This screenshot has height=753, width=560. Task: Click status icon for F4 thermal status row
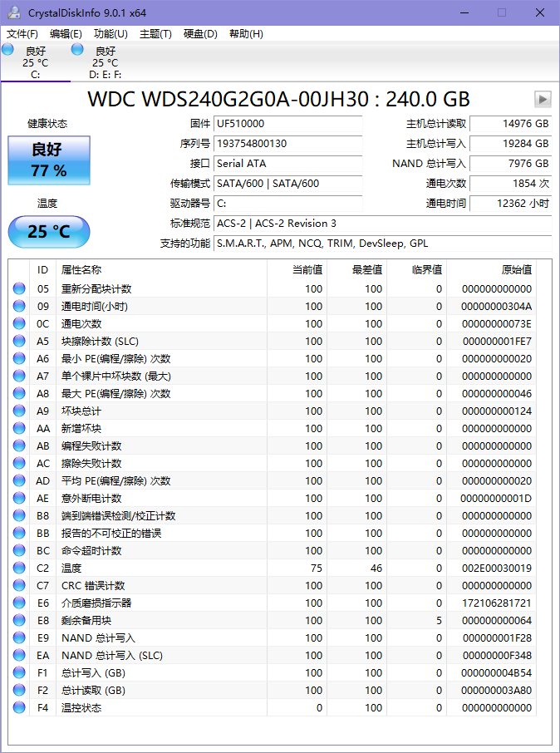coord(19,708)
